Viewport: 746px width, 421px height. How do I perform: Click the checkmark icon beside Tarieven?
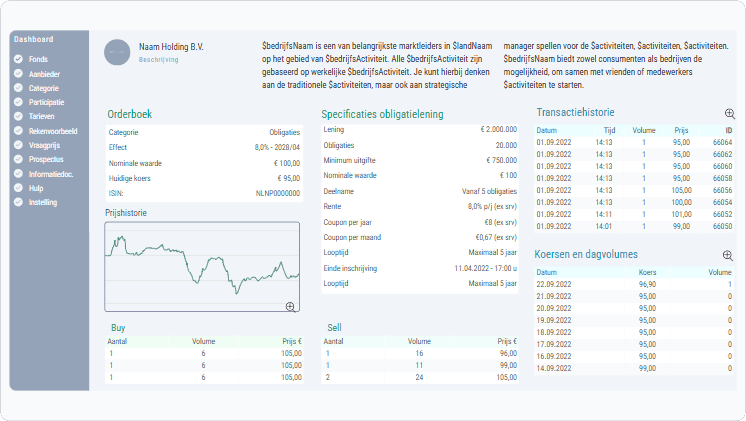[18, 116]
